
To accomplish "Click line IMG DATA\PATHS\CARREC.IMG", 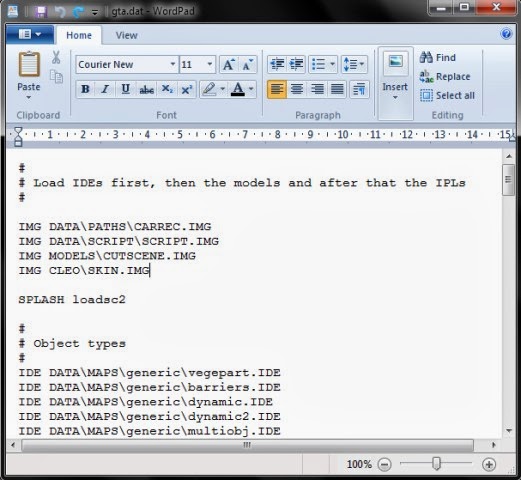I will tap(115, 227).
